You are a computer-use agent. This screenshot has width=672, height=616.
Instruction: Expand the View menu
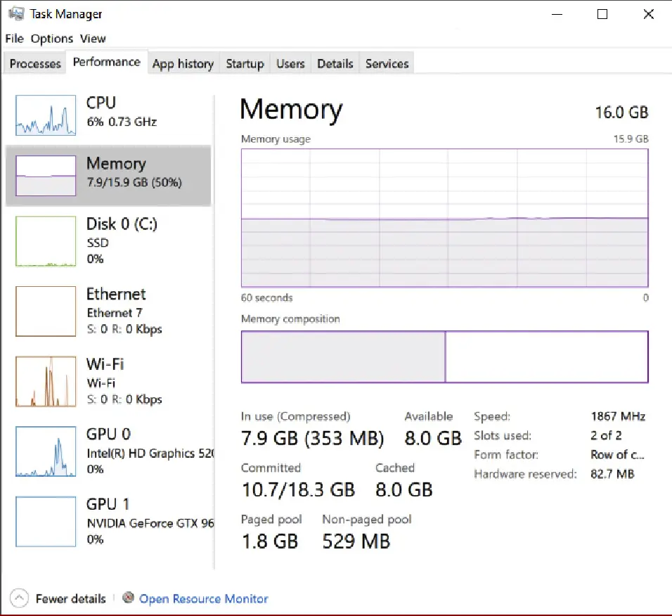click(93, 39)
